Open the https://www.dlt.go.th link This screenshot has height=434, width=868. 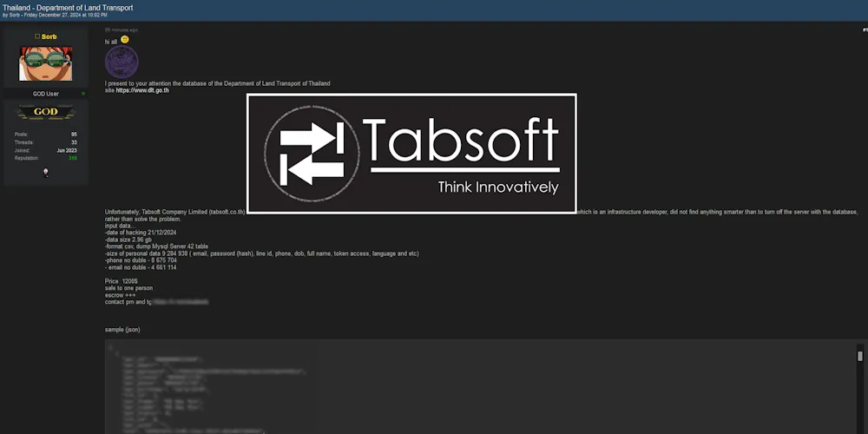(142, 90)
